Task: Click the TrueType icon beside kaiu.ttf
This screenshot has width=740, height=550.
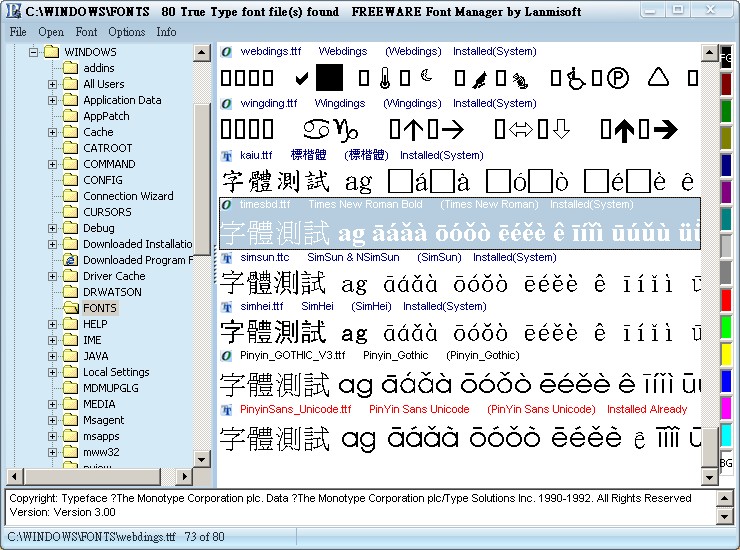Action: coord(227,155)
